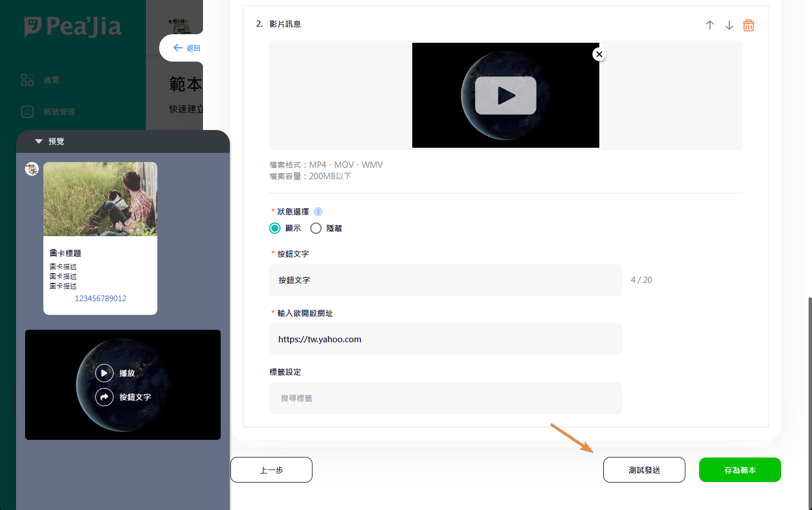Open 帳號管理 in the sidebar
The width and height of the screenshot is (812, 510).
pyautogui.click(x=59, y=112)
